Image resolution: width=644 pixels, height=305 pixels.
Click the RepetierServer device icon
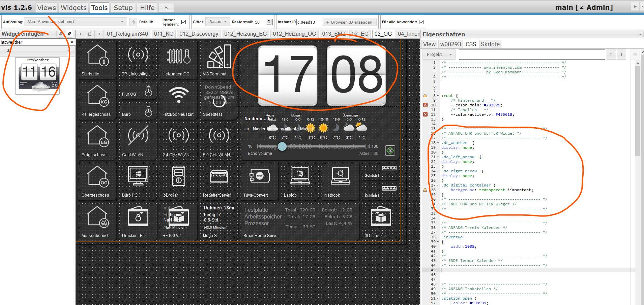click(x=219, y=176)
